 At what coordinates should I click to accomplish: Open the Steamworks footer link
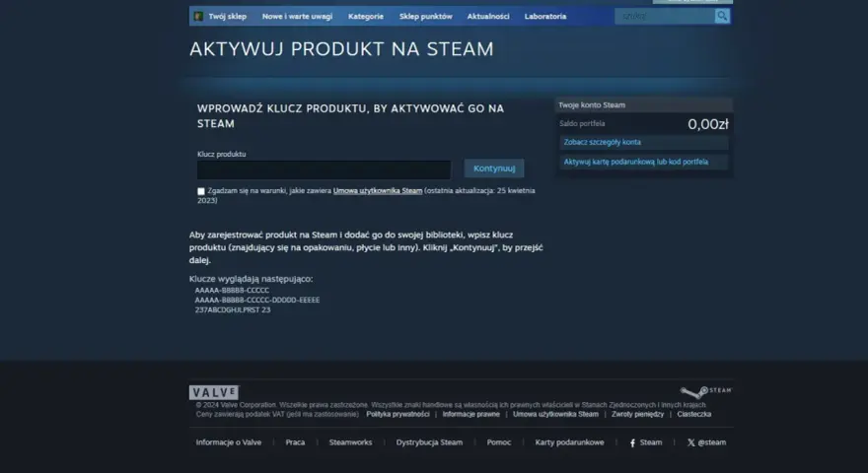pos(350,442)
